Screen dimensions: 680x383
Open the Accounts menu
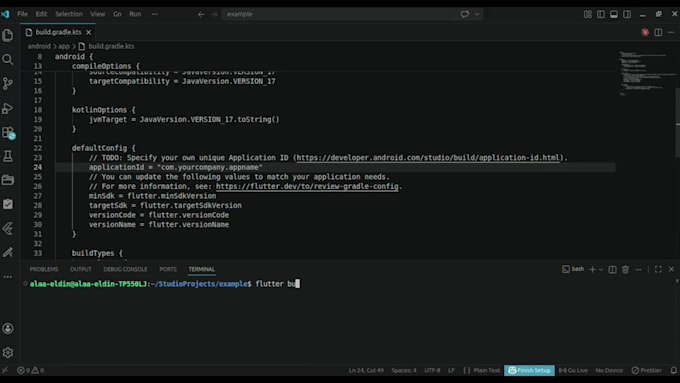tap(8, 328)
